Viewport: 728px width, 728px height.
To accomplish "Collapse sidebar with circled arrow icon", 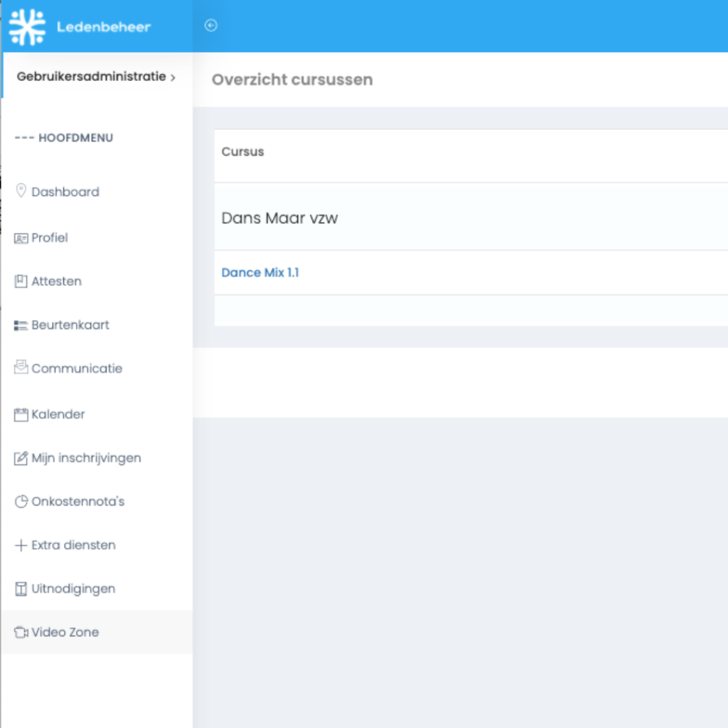I will click(210, 26).
